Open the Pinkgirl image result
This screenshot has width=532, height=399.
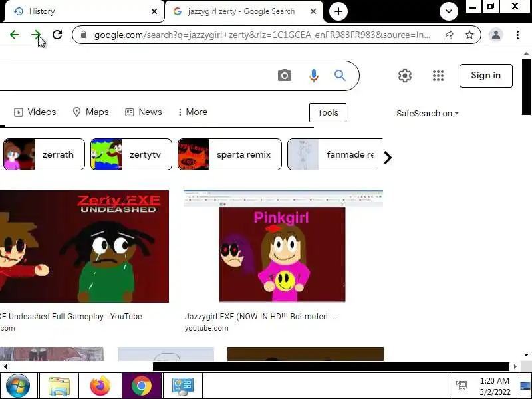click(283, 246)
